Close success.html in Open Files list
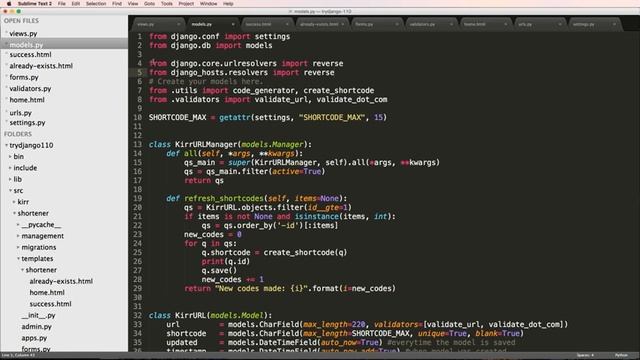The image size is (640, 360). [x=6, y=54]
